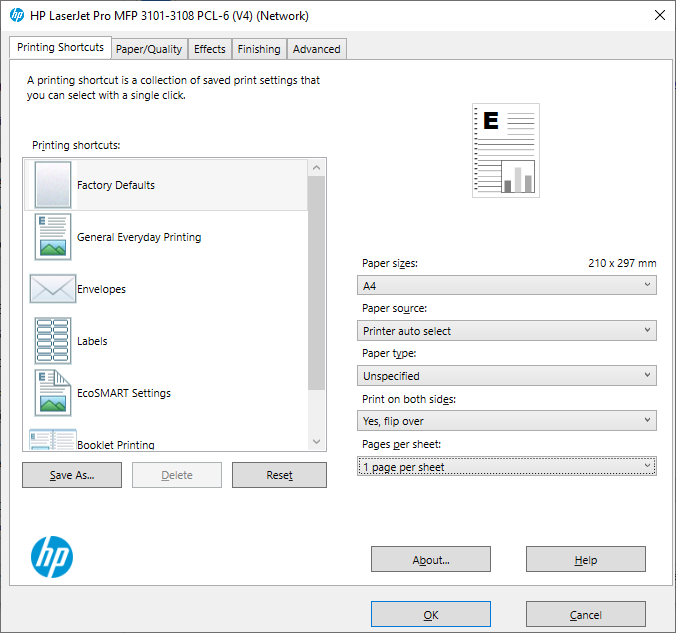Viewport: 676px width, 633px height.
Task: Open the Finishing tab
Action: (x=259, y=49)
